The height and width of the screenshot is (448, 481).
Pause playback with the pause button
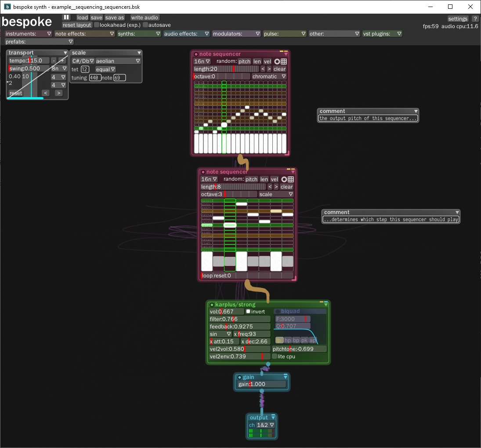(66, 17)
